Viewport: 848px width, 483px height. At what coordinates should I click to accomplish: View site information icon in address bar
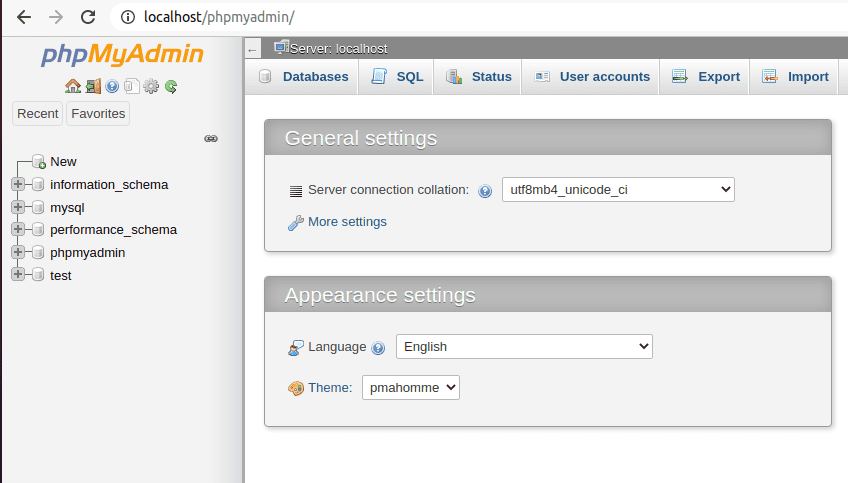point(128,17)
